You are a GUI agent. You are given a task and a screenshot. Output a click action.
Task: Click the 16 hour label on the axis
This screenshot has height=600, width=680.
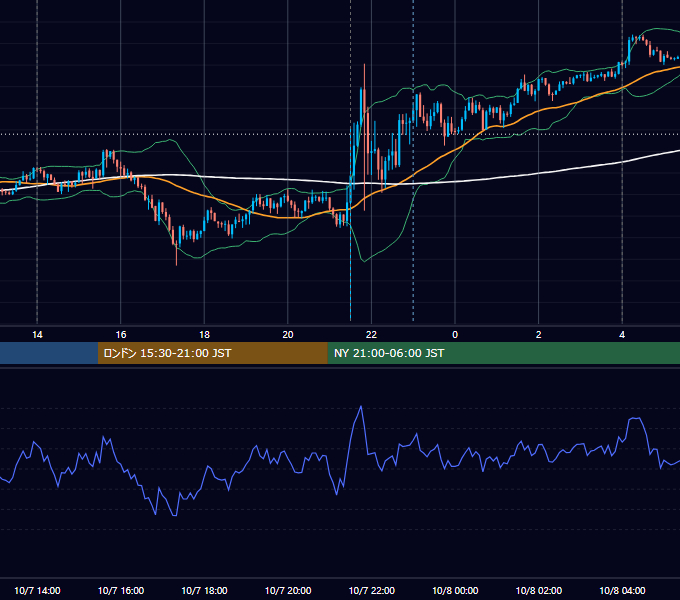[121, 335]
